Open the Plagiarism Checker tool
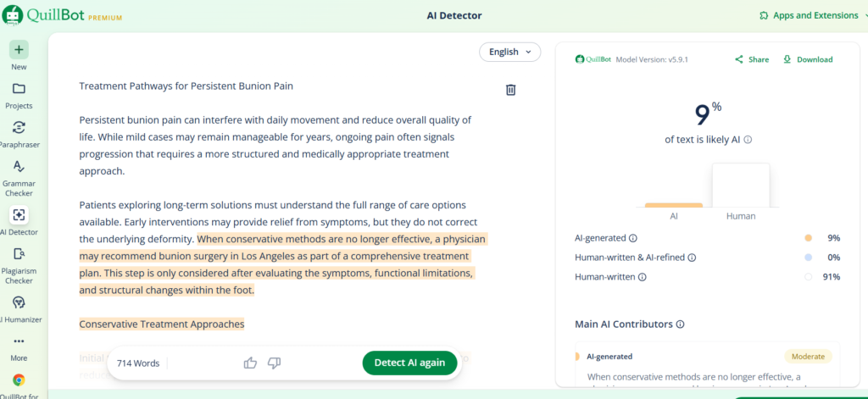868x399 pixels. click(x=19, y=255)
